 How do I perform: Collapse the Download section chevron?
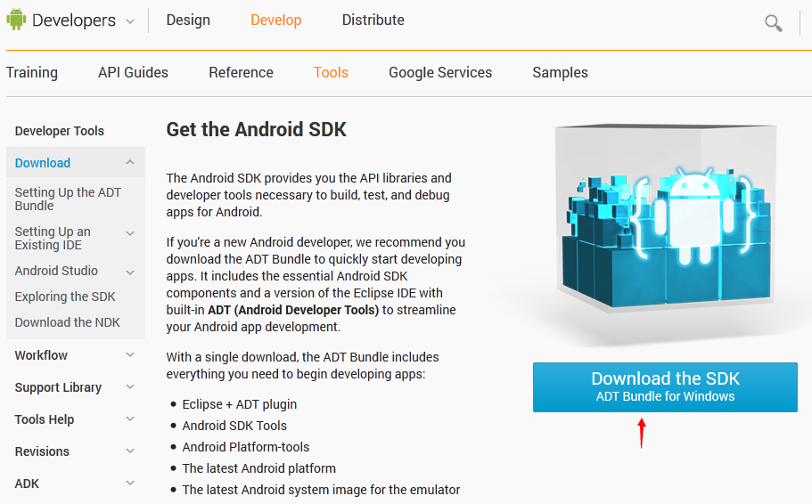(130, 162)
